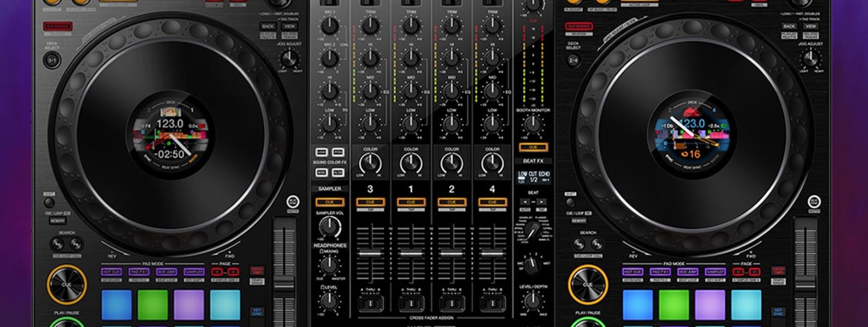The height and width of the screenshot is (327, 868).
Task: Flip channel 4 crossfader assign switch
Action: (x=492, y=304)
